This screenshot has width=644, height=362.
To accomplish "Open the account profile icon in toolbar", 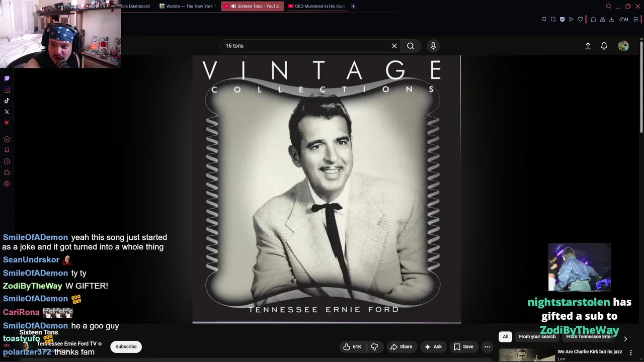I will click(x=602, y=19).
